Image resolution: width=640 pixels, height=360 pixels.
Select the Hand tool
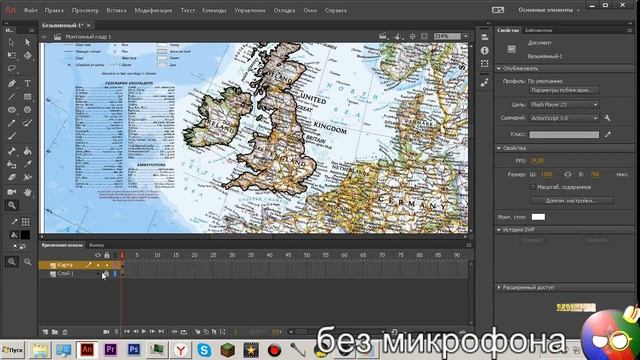pyautogui.click(x=27, y=192)
